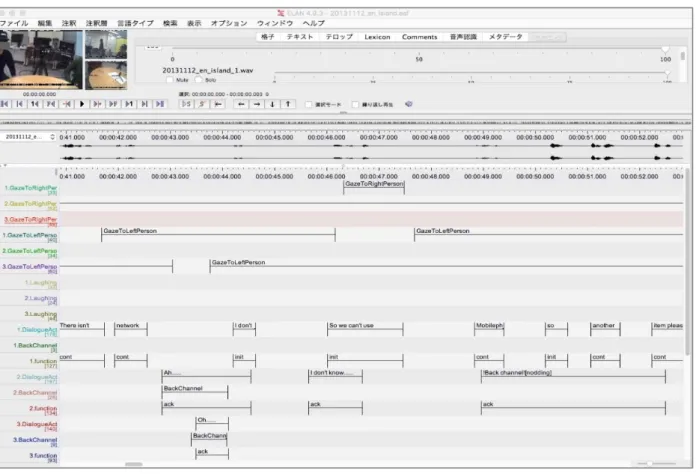Adjust the en_island_1.wav volume slider thumb
Viewport: 696px width, 474px height.
(x=667, y=73)
